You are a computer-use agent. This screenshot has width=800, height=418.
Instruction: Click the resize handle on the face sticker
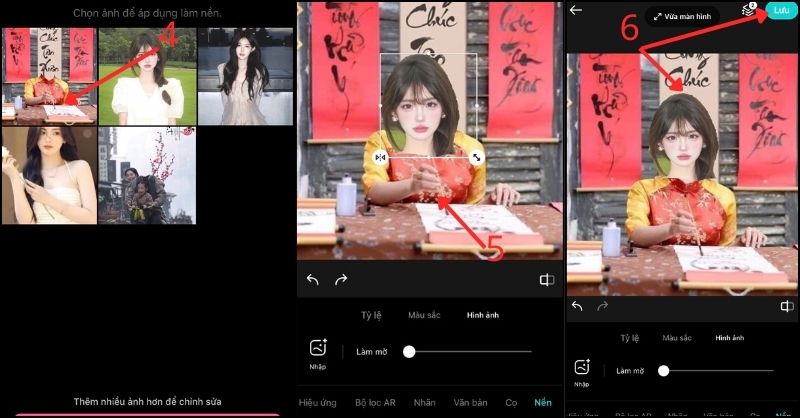pos(477,158)
